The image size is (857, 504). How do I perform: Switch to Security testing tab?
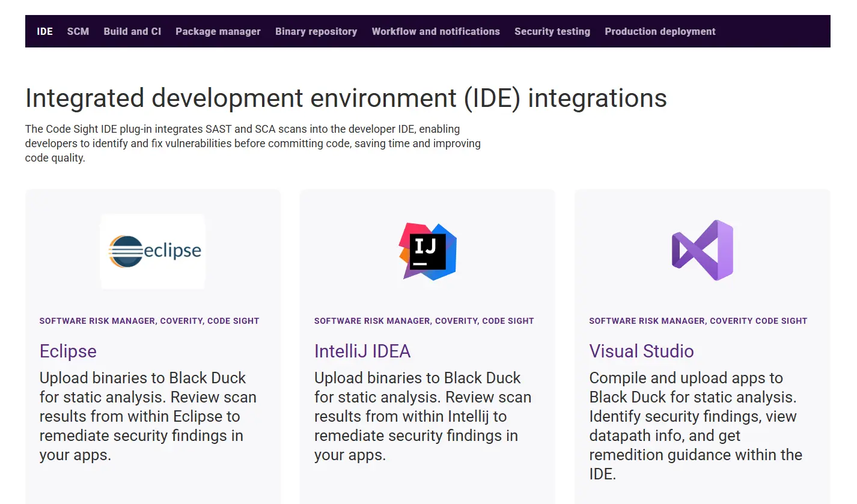pos(552,31)
